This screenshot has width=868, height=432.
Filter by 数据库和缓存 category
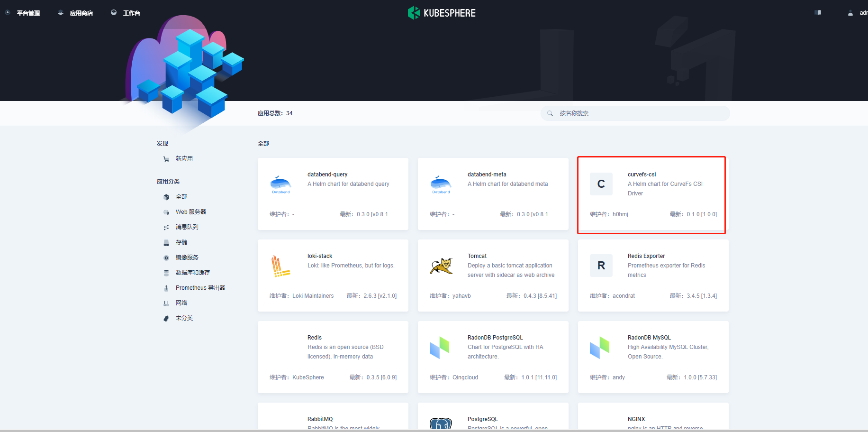(193, 273)
